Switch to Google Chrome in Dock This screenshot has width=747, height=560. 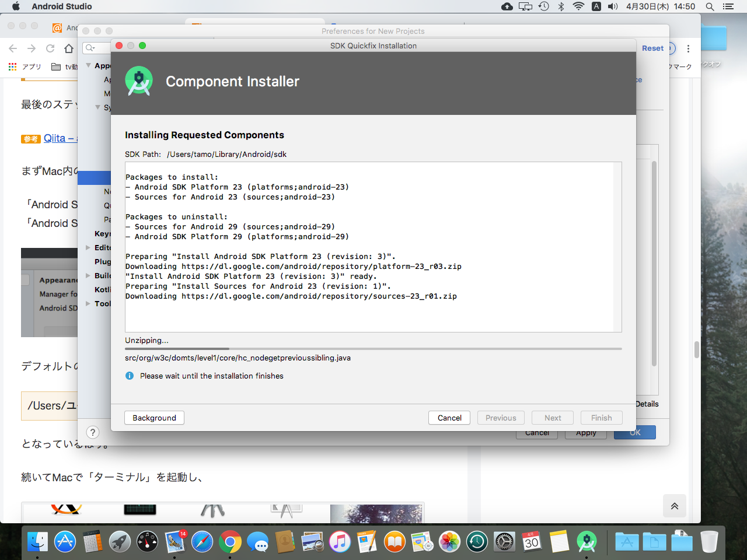230,542
